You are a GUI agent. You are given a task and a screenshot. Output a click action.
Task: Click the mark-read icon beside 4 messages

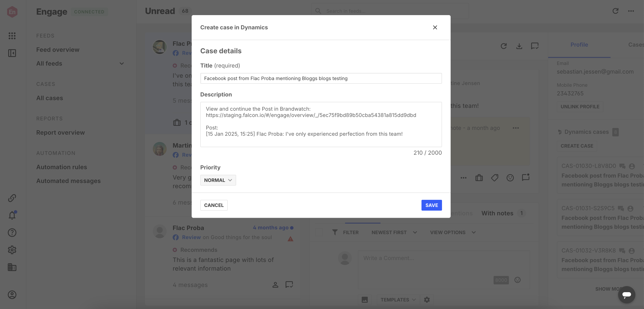pos(289,284)
